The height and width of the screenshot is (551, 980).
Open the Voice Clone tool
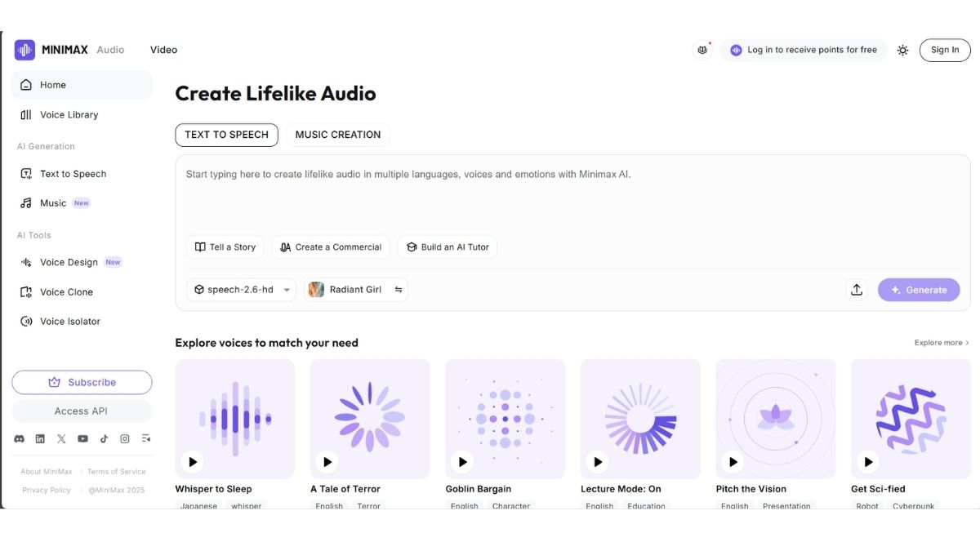[65, 291]
